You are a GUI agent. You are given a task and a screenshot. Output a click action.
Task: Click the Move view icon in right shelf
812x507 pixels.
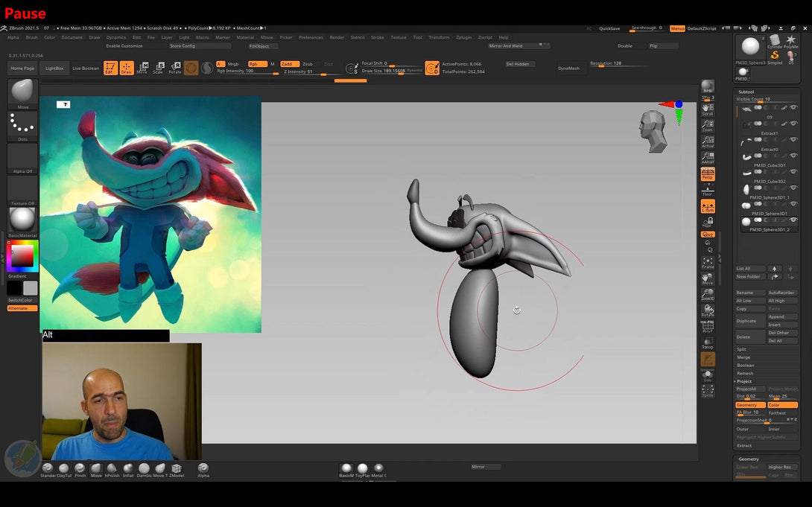708,279
